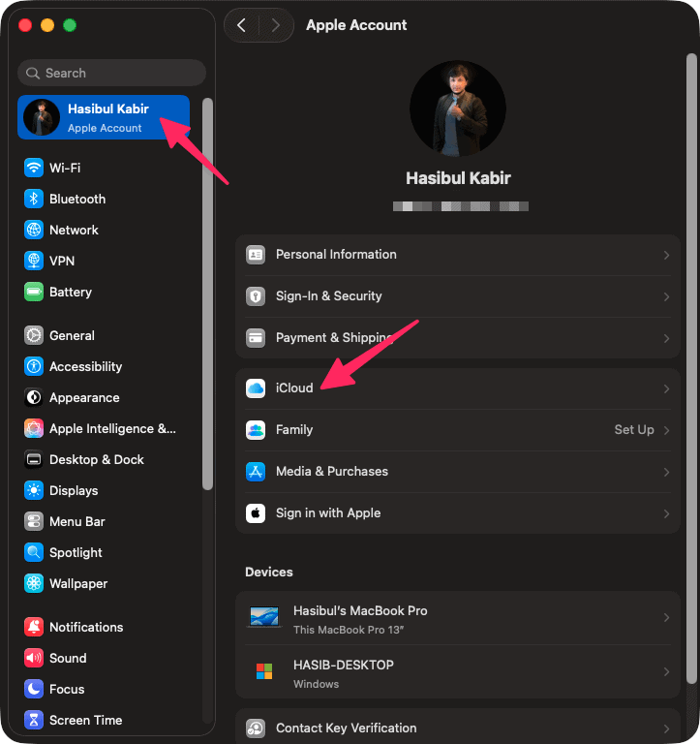Image resolution: width=700 pixels, height=744 pixels.
Task: Click the Sign-In & Security shield icon
Action: (x=256, y=296)
